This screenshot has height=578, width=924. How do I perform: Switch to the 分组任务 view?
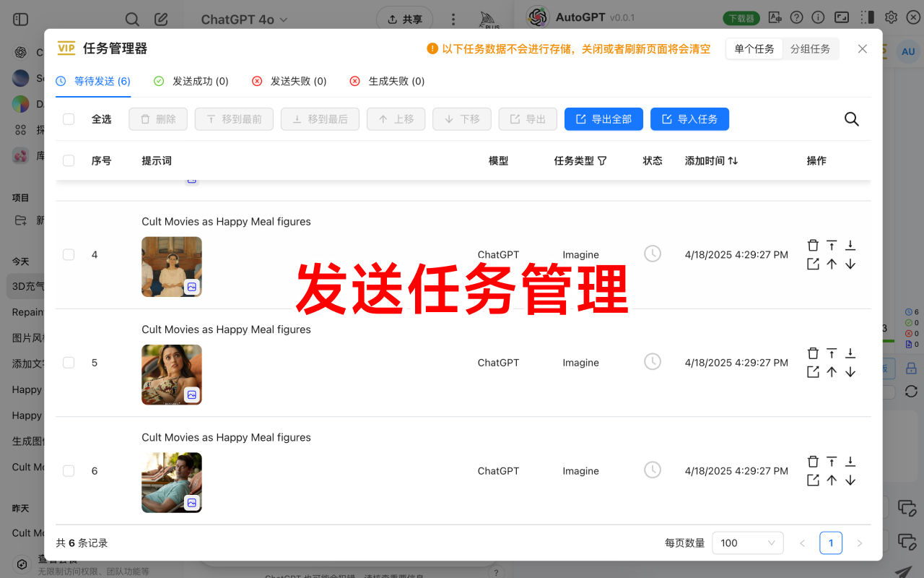click(x=811, y=48)
